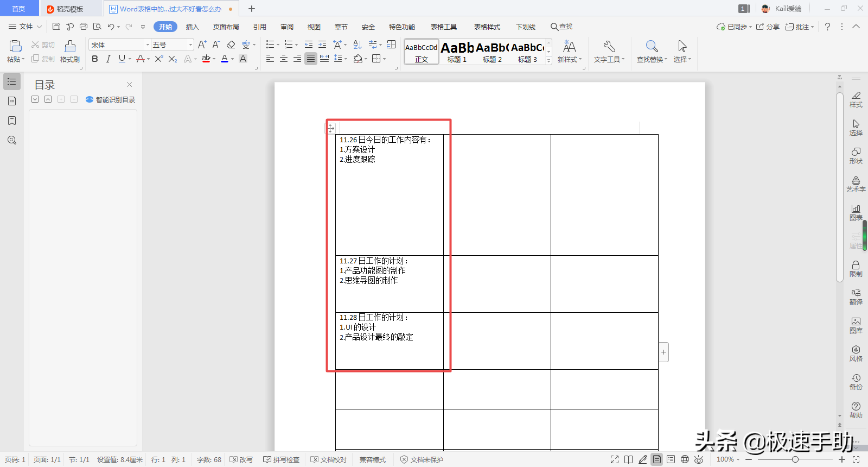Click the add column plus button beside table
Viewport: 868px width, 467px height.
(x=663, y=352)
